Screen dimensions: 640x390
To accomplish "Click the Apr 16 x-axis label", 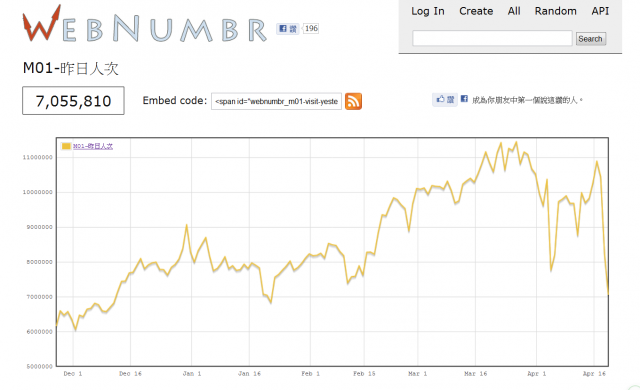I will (x=594, y=374).
